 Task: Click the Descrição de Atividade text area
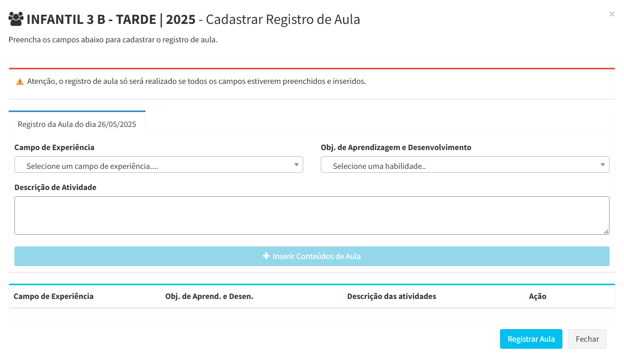(x=312, y=216)
